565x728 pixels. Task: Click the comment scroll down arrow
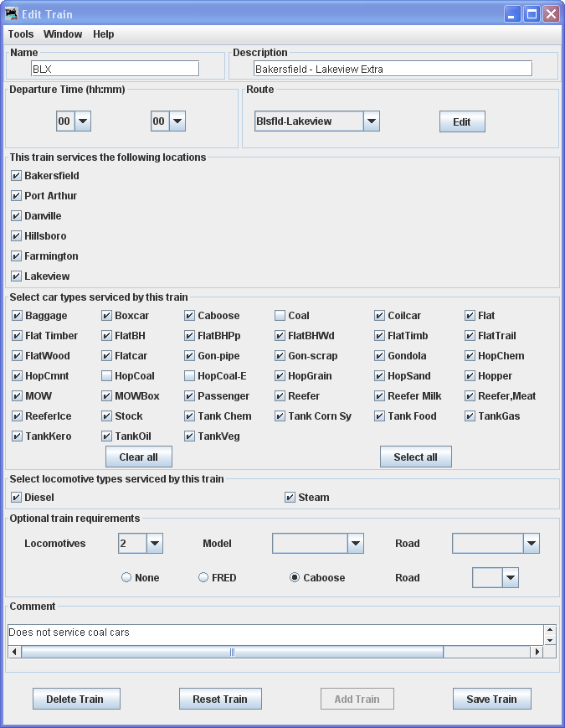pyautogui.click(x=549, y=639)
